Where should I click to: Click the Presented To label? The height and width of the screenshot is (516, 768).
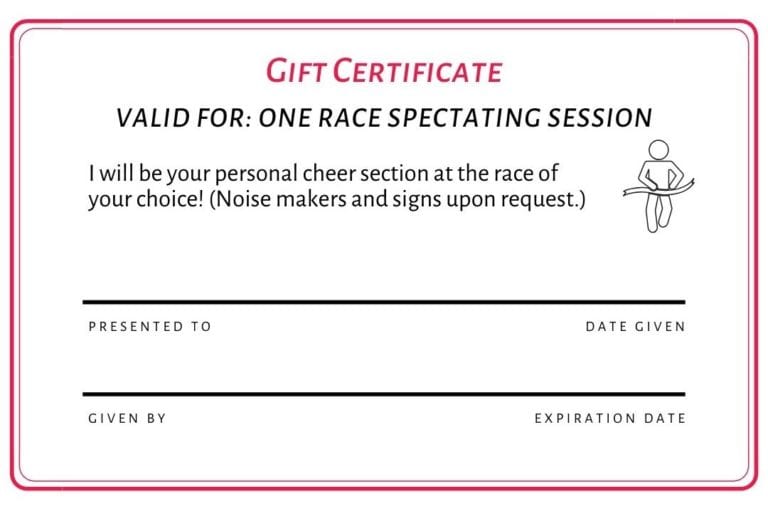150,327
